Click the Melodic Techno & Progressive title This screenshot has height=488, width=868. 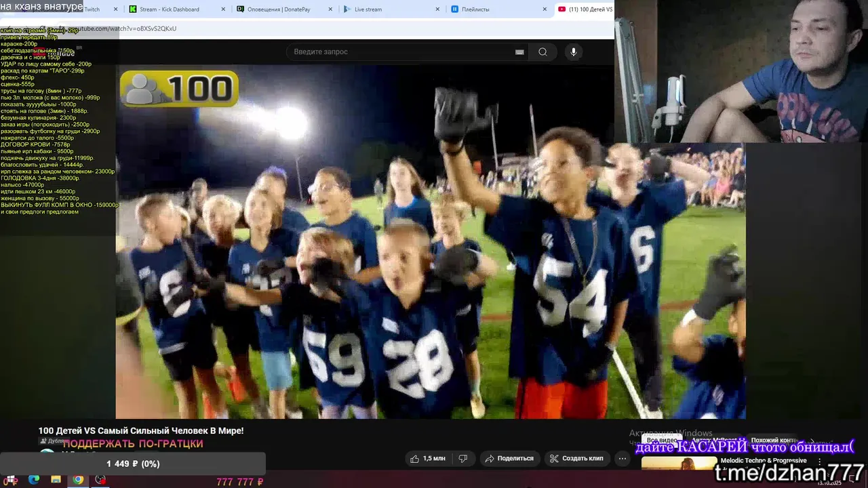point(764,460)
